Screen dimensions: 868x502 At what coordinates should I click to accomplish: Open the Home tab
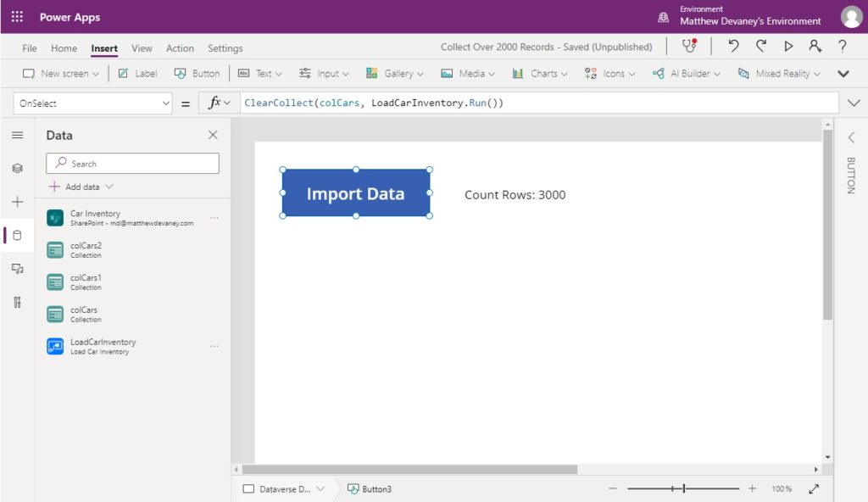pyautogui.click(x=64, y=48)
